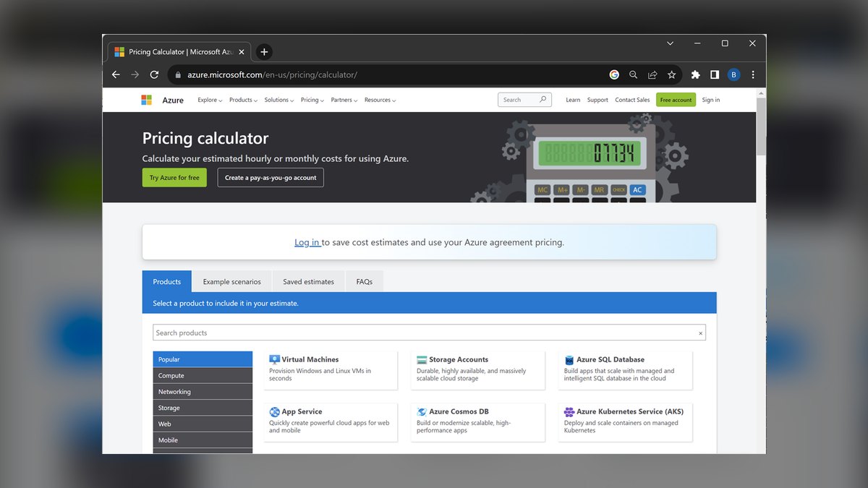Select the Networking category
The height and width of the screenshot is (488, 868).
click(203, 392)
